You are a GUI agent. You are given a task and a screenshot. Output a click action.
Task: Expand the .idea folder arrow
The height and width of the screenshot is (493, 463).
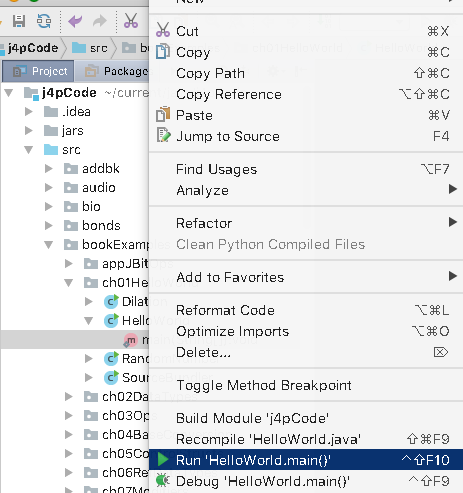(x=29, y=112)
